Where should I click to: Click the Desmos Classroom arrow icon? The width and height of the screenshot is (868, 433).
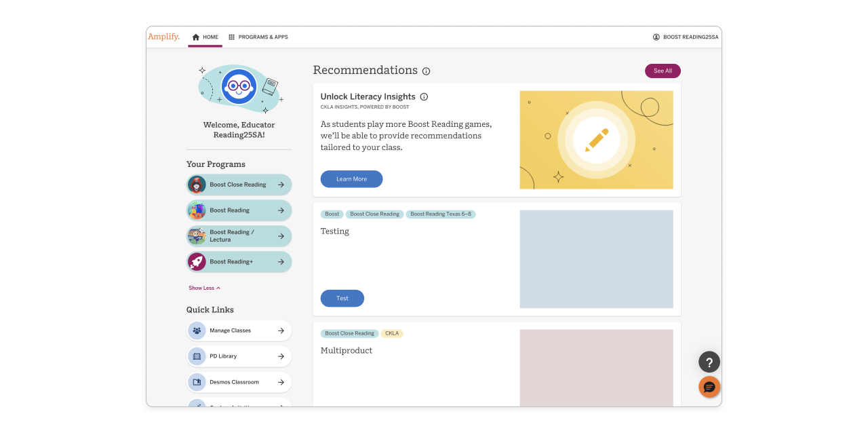point(281,382)
